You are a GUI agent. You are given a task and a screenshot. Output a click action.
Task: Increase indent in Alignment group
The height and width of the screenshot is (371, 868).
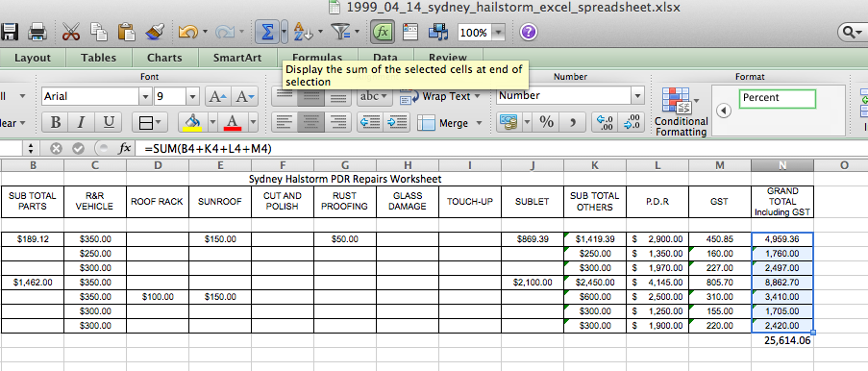[x=397, y=122]
